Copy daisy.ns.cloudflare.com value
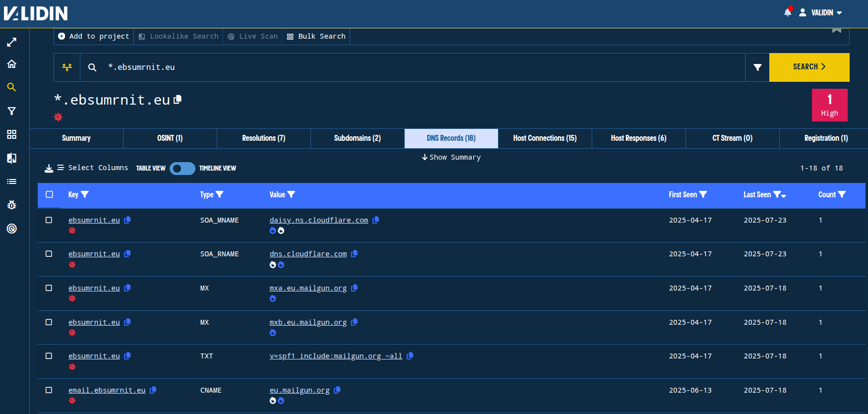The image size is (868, 414). coord(375,220)
